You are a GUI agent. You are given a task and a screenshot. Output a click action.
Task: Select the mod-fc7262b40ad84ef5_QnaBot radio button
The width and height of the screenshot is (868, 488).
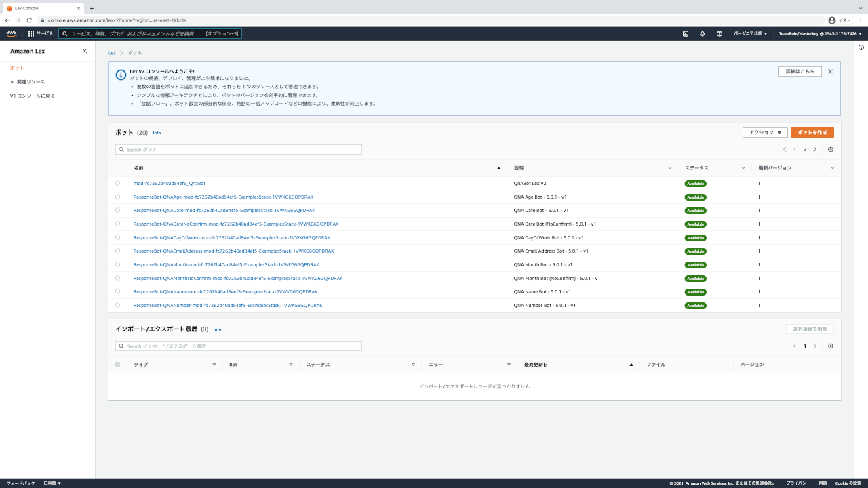point(117,183)
